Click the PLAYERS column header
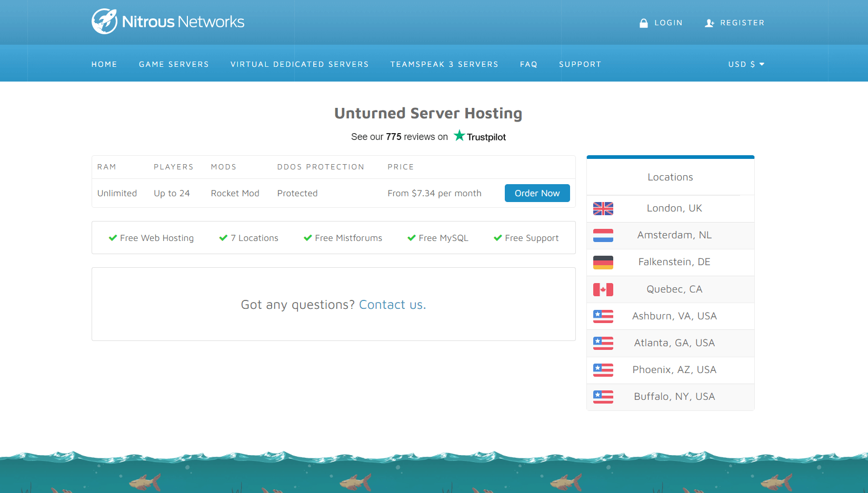Image resolution: width=868 pixels, height=493 pixels. click(174, 167)
